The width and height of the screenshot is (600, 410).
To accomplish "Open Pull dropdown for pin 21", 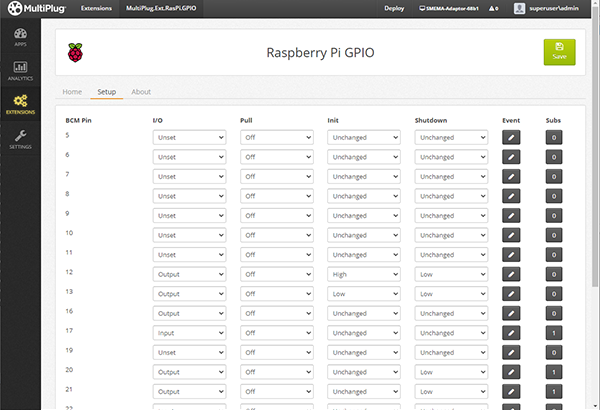I will pos(277,391).
